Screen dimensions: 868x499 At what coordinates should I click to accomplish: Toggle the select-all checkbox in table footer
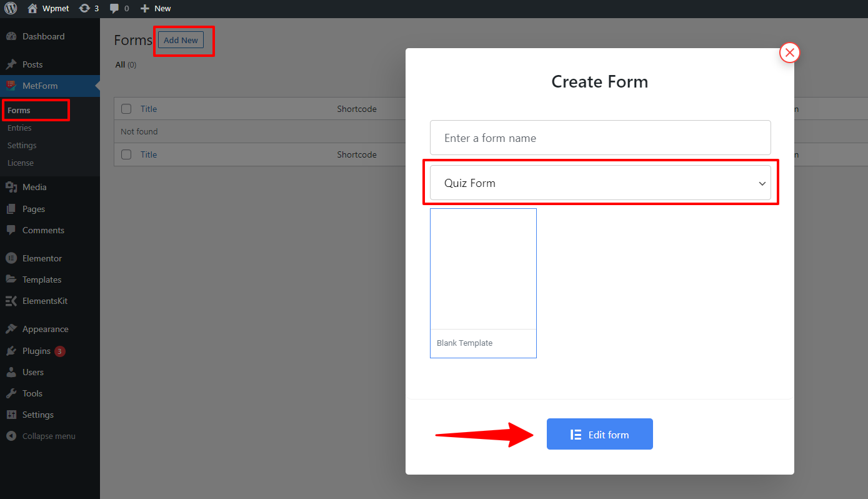pyautogui.click(x=126, y=154)
